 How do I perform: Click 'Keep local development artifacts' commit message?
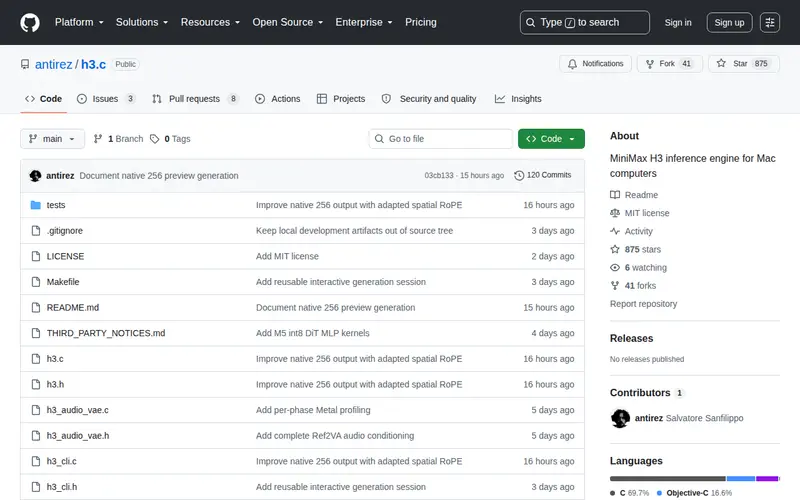[354, 231]
